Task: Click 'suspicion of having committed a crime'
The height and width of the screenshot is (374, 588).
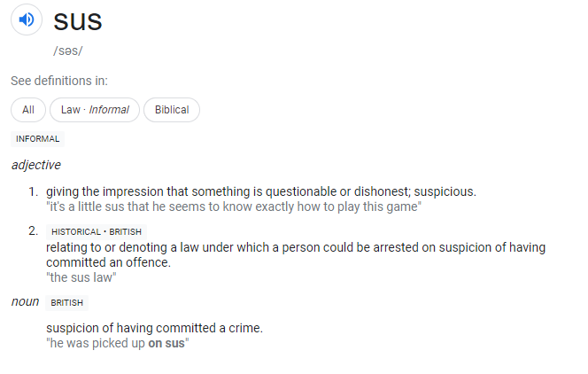Action: pos(154,328)
